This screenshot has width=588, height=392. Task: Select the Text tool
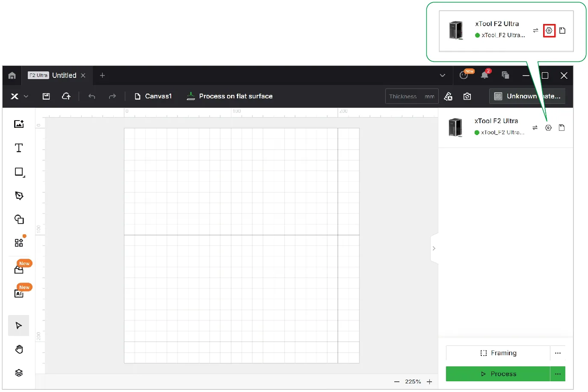(x=19, y=148)
